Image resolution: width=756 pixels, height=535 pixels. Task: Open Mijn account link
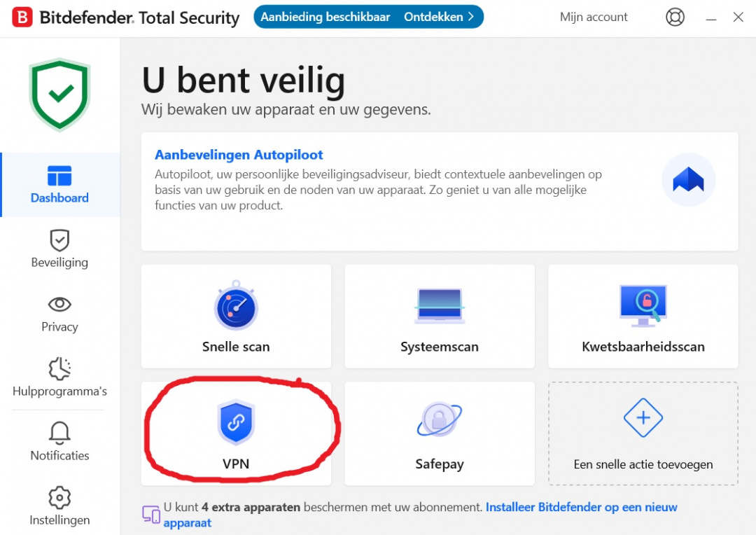click(x=594, y=17)
